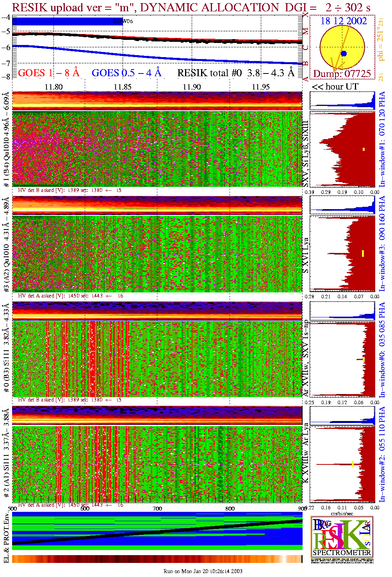Click the 'Ar XVIIw, SXV 1s-np' line label
The image size is (392, 577).
tap(306, 358)
